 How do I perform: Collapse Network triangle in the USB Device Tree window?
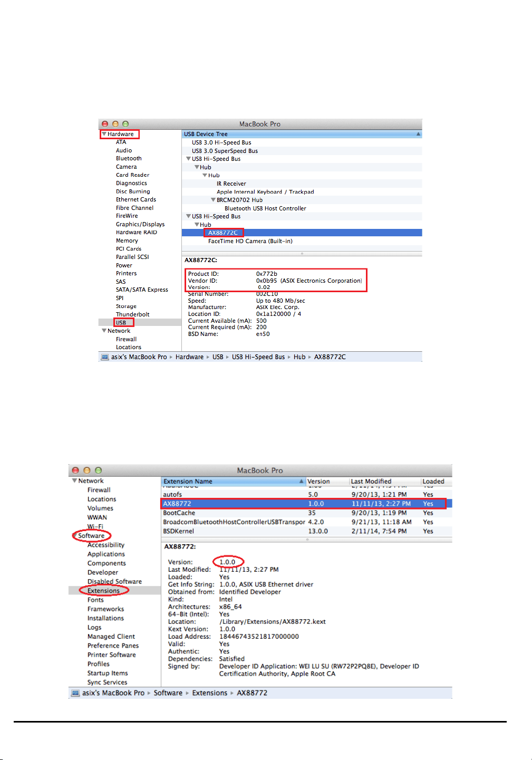104,331
